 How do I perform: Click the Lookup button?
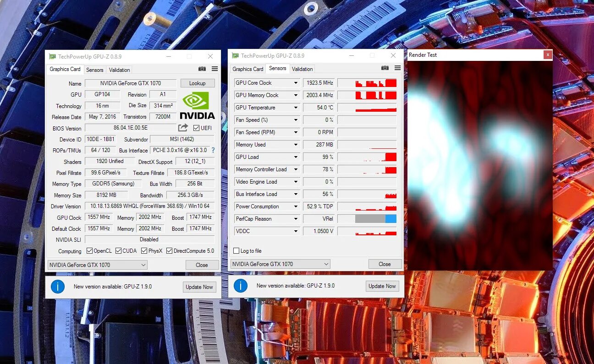(198, 83)
